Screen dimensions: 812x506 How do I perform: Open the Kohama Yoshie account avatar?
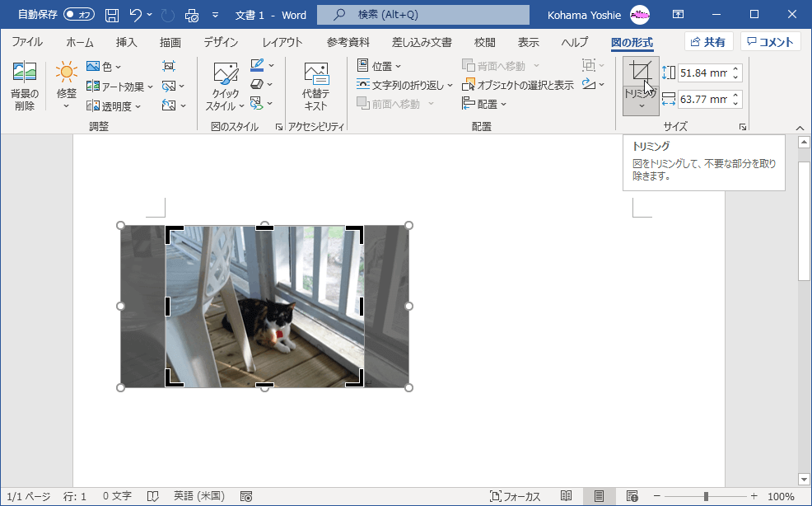pyautogui.click(x=640, y=15)
